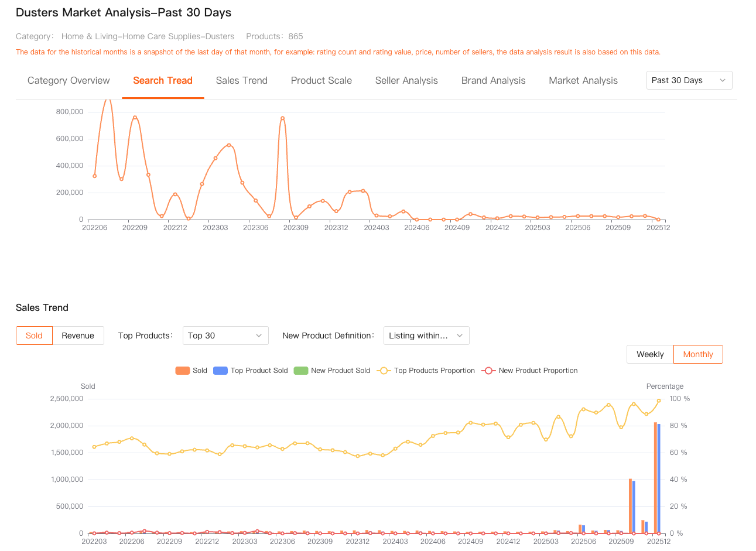This screenshot has width=756, height=551.
Task: Switch chart to Monthly view
Action: click(698, 354)
